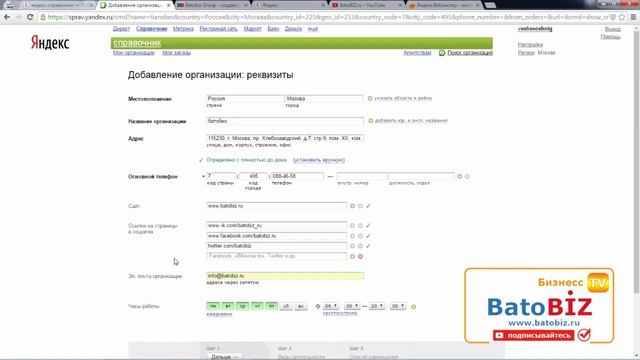Screen dimensions: 640x360
Task: Toggle the вт working day
Action: [228, 306]
